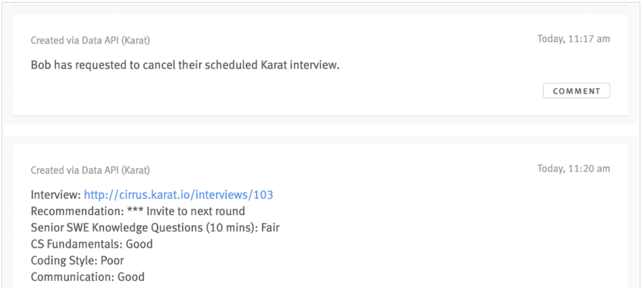Viewport: 644px width, 288px height.
Task: Click the 'Fair' rating value
Action: [270, 227]
